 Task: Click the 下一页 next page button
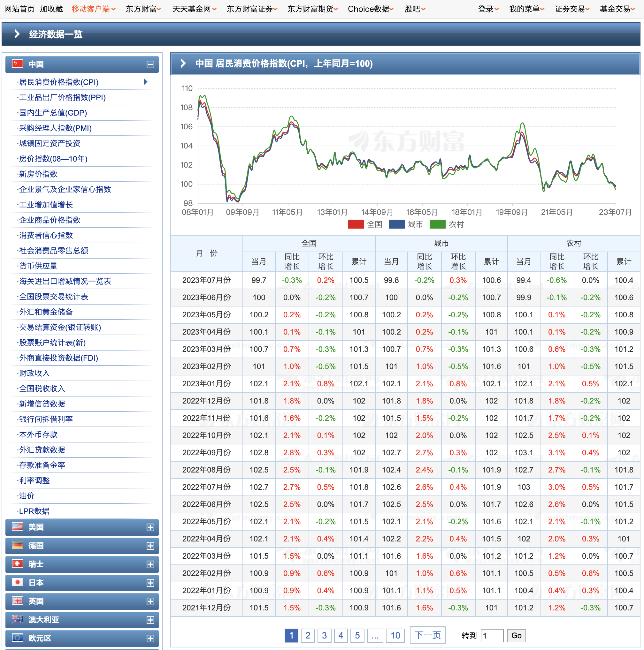coord(427,635)
